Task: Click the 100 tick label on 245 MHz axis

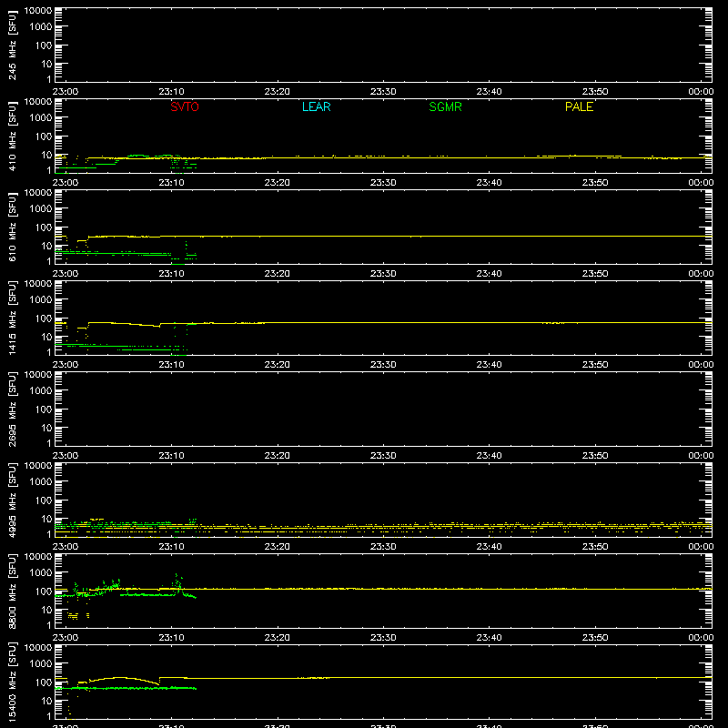Action: pos(45,45)
